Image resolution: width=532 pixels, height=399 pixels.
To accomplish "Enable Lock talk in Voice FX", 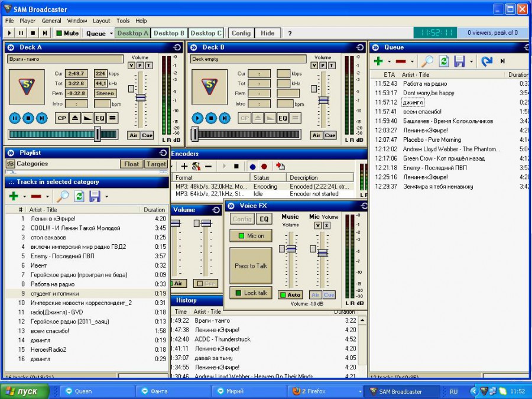I will [251, 293].
